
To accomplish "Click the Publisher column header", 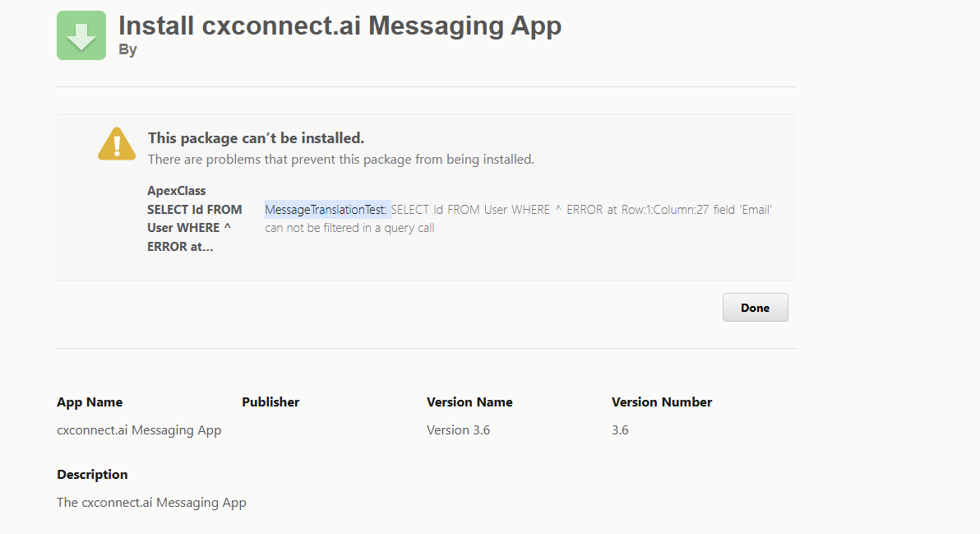I will click(x=270, y=402).
